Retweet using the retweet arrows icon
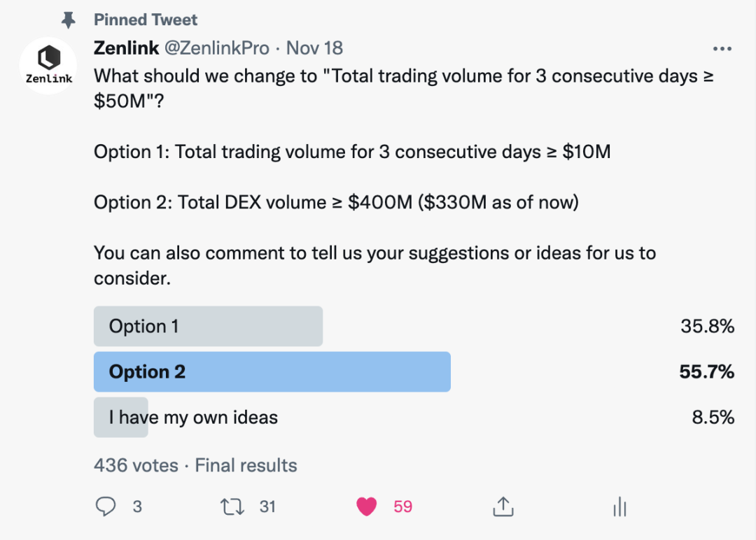This screenshot has height=540, width=756. [x=230, y=506]
